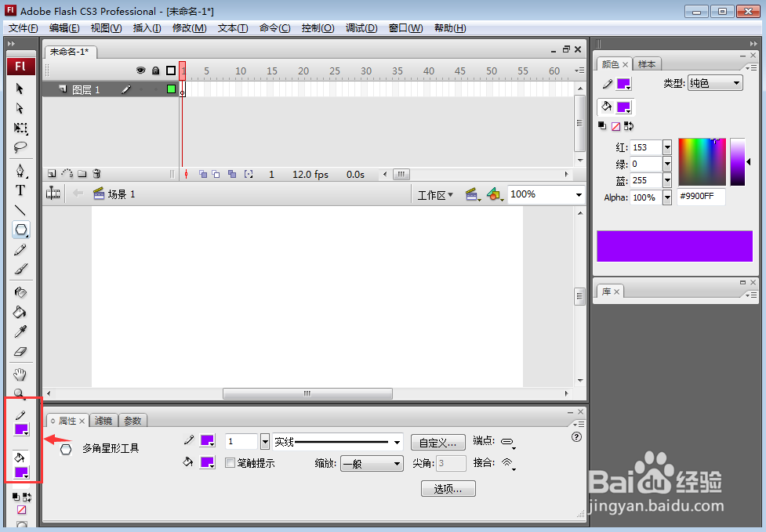This screenshot has height=532, width=766.
Task: Click the brightness slider in Color panel
Action: coord(738,162)
